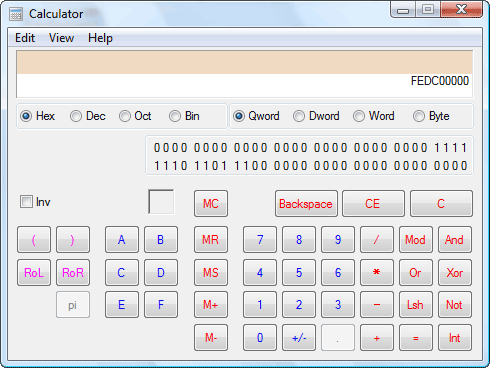Click the hex digit D button
The height and width of the screenshot is (368, 490).
pyautogui.click(x=161, y=273)
